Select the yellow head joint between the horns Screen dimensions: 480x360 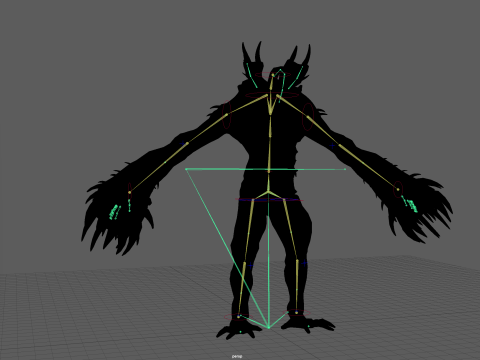click(273, 76)
